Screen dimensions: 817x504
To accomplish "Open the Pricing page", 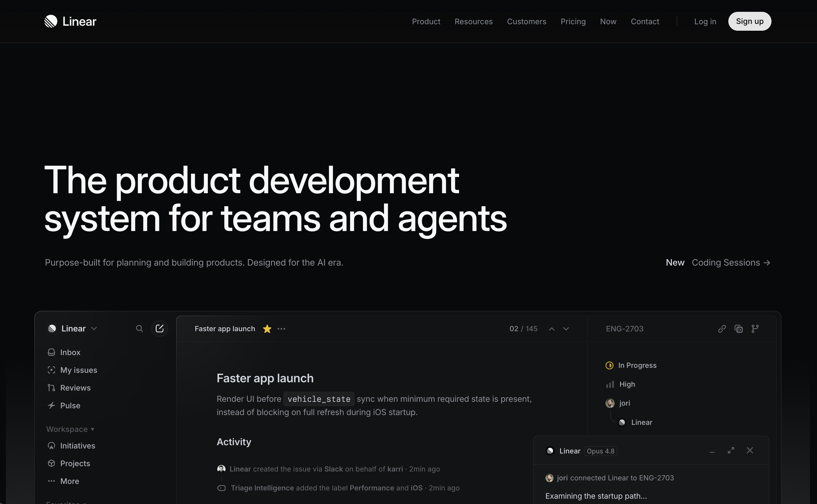I will 573,21.
